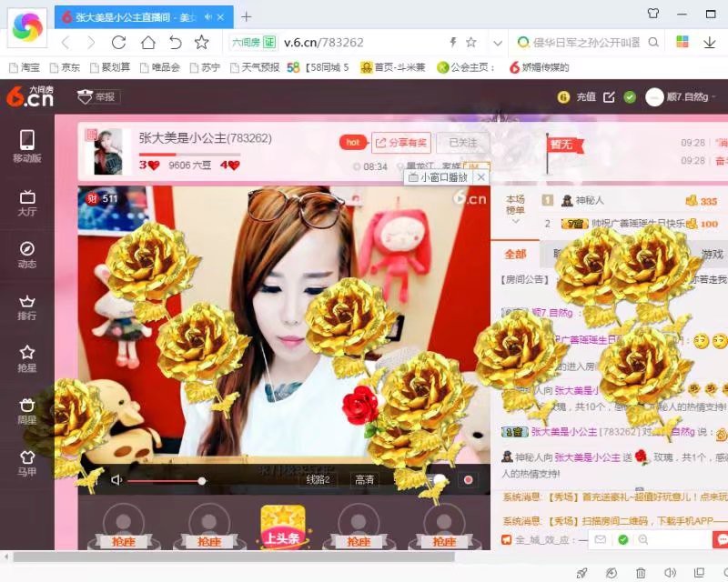This screenshot has width=728, height=582.
Task: Close the 张大美是小公主直播间 tab
Action: coord(220,17)
